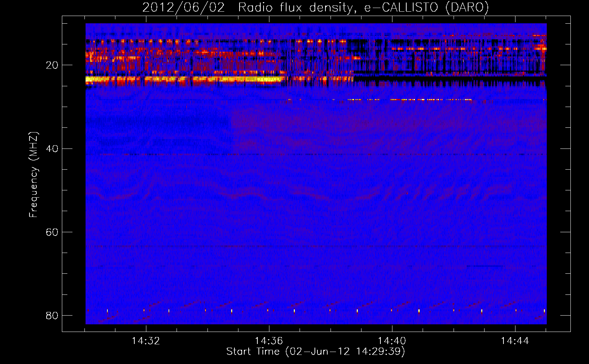Click the 'Start Time (02-Jun-12 14:29:39)' label
The width and height of the screenshot is (589, 364).
pyautogui.click(x=316, y=352)
